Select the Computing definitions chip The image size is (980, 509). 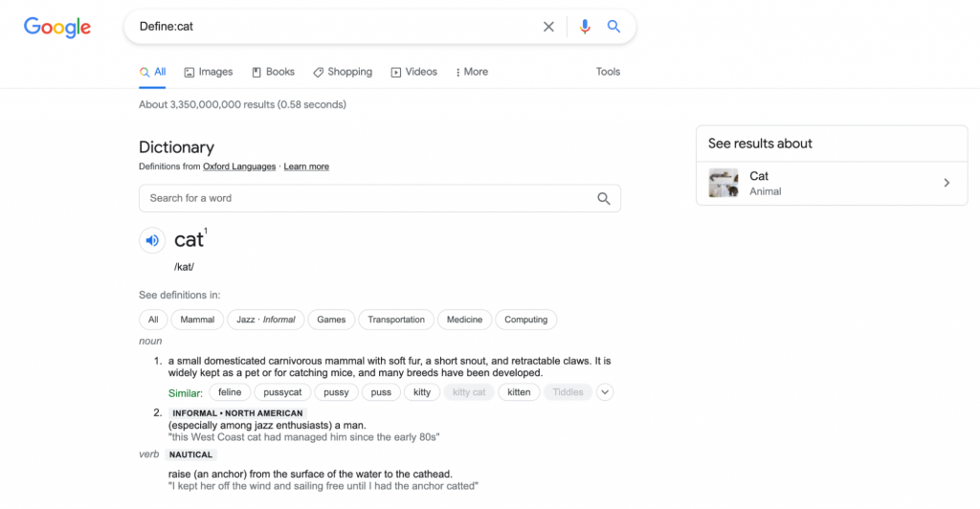(526, 320)
